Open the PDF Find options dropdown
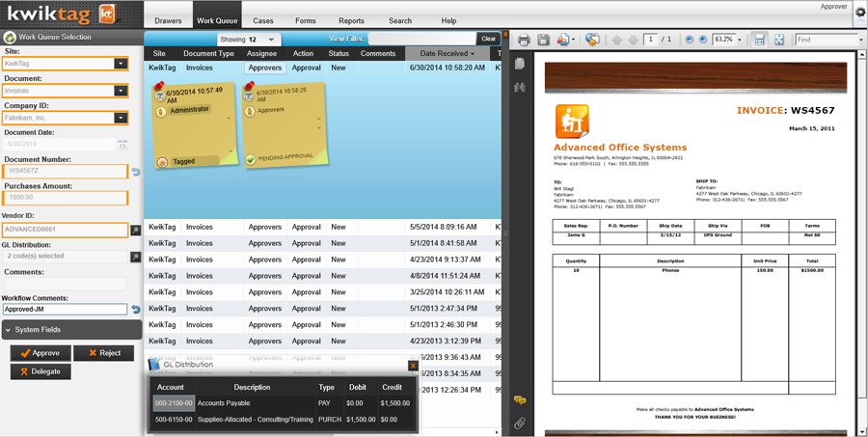 pos(860,40)
